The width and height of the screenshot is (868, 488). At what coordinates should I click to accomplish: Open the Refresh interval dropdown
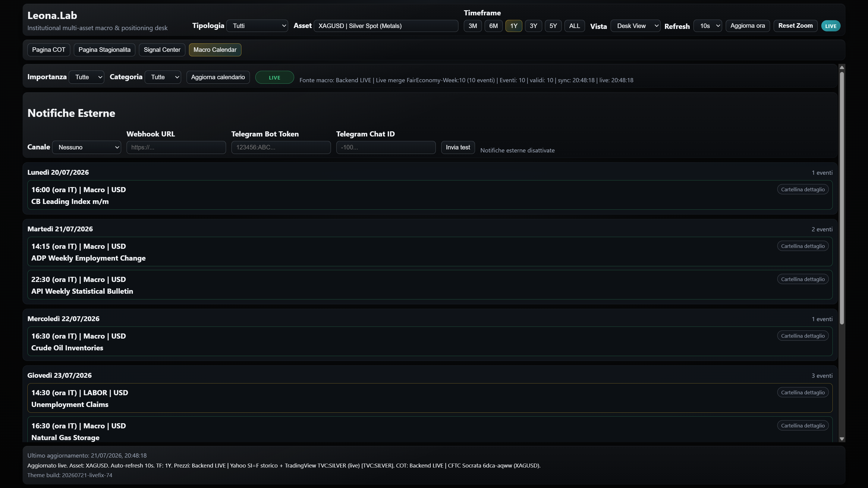[708, 26]
